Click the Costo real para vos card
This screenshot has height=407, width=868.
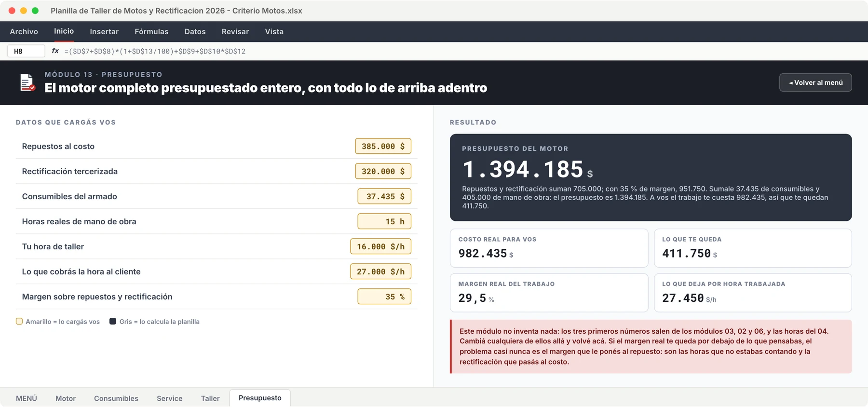pyautogui.click(x=549, y=248)
